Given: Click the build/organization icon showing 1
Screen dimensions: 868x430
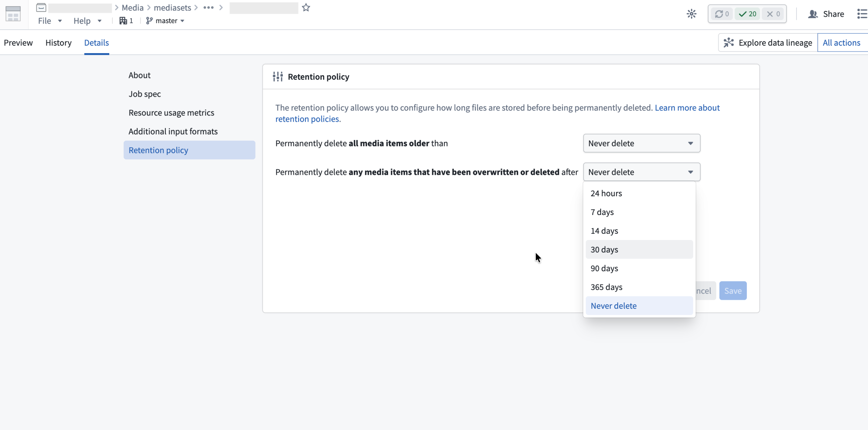Looking at the screenshot, I should pos(126,20).
